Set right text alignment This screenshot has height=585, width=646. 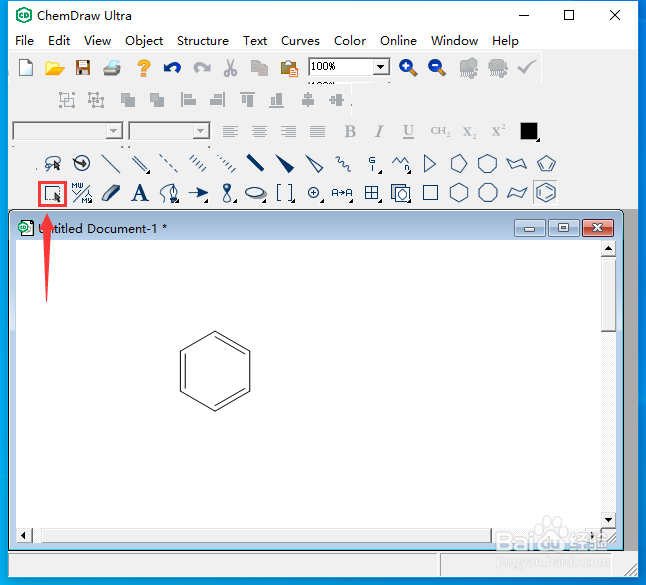point(288,132)
